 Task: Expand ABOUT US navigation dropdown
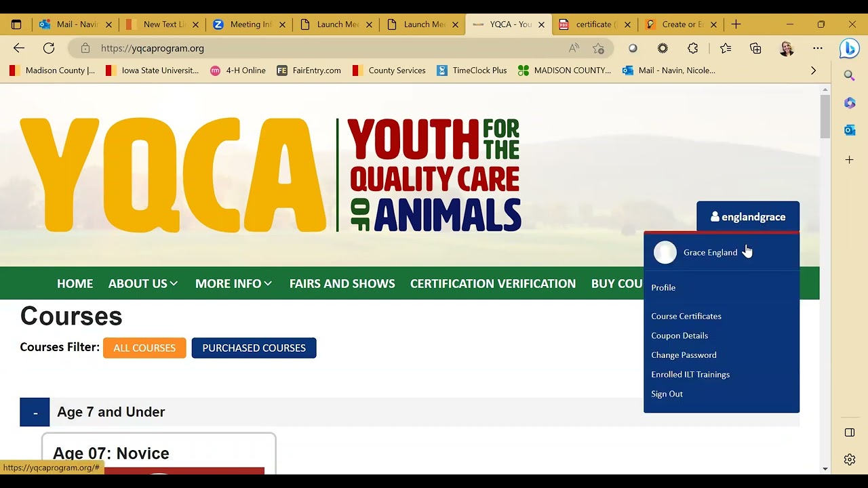pyautogui.click(x=143, y=283)
